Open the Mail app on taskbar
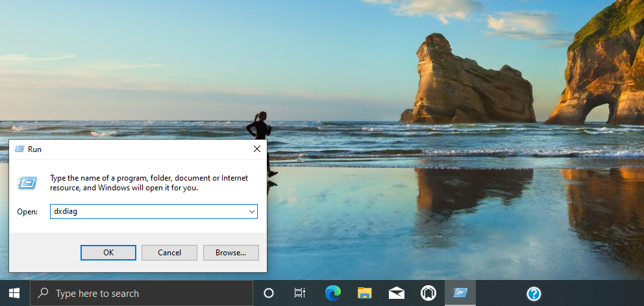 coord(397,293)
